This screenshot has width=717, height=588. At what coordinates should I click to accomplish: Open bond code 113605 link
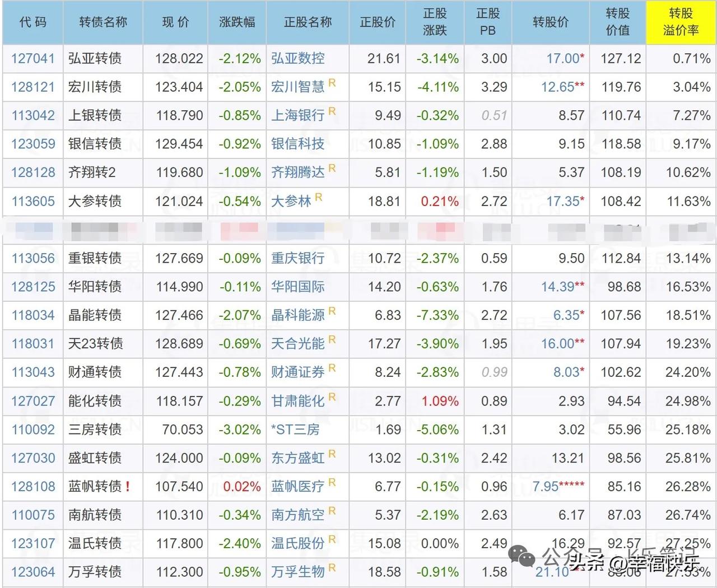point(33,201)
